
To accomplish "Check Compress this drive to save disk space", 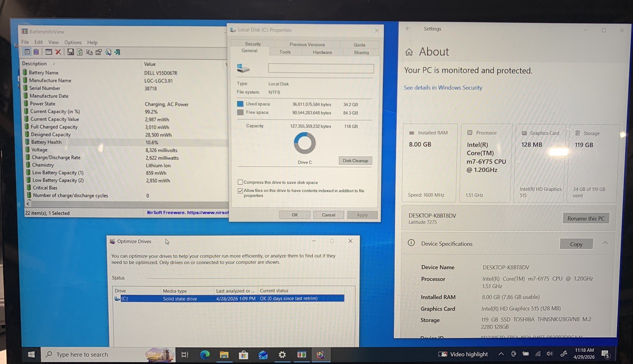I will pyautogui.click(x=240, y=182).
